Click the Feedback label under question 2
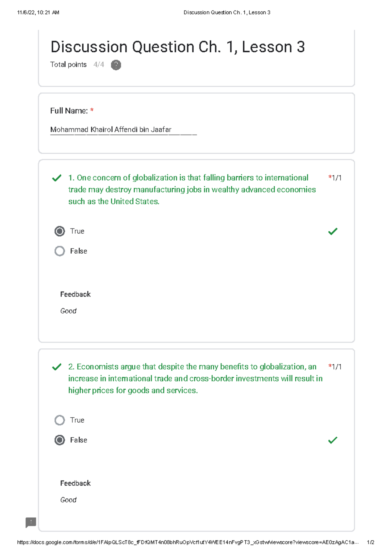The height and width of the screenshot is (555, 392). pyautogui.click(x=75, y=483)
